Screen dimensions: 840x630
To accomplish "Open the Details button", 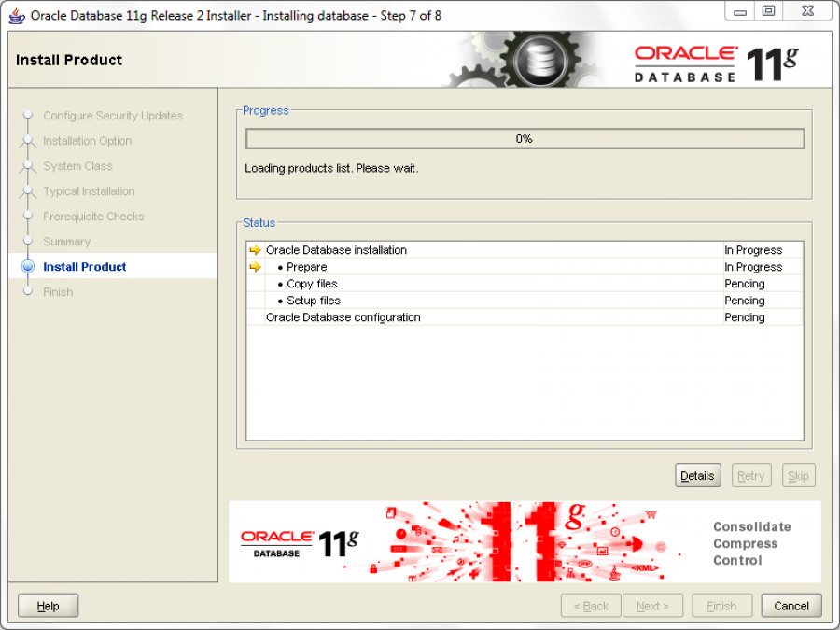I will (x=697, y=476).
